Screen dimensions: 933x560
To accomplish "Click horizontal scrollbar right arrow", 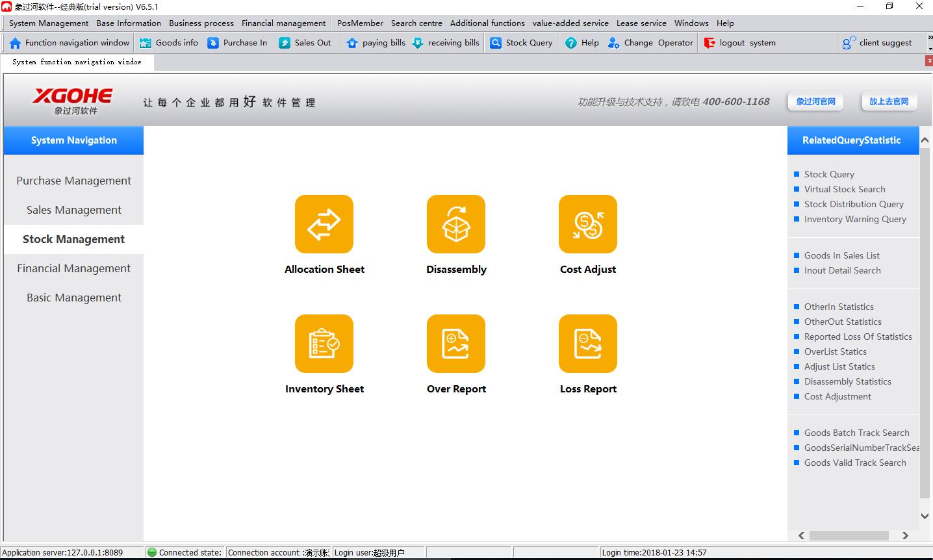I will click(x=905, y=536).
